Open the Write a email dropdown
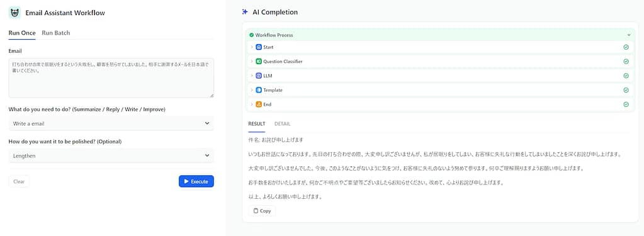The image size is (644, 236). click(111, 123)
